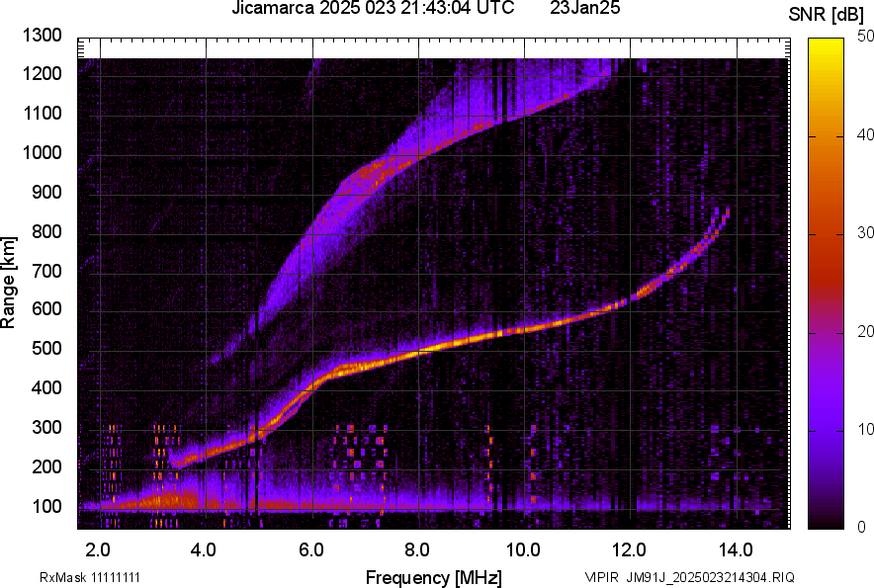874x588 pixels.
Task: Click frequency tick label '10.0'
Action: (523, 550)
